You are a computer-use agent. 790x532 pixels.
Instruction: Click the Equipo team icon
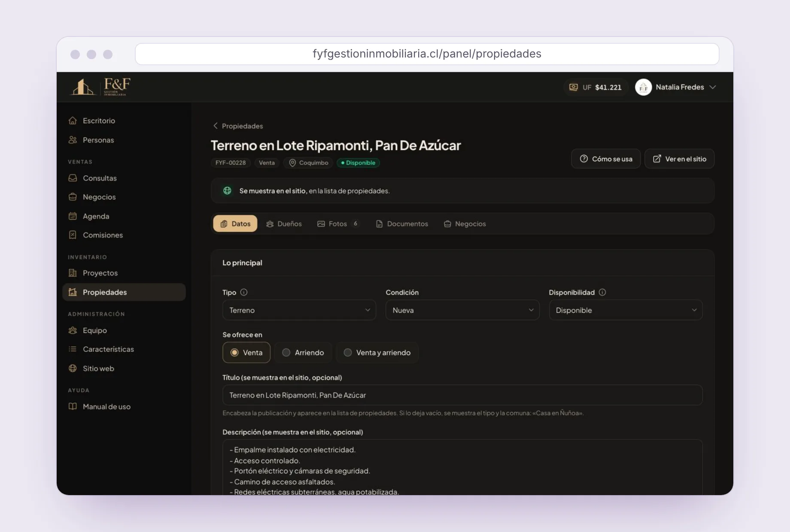coord(73,330)
